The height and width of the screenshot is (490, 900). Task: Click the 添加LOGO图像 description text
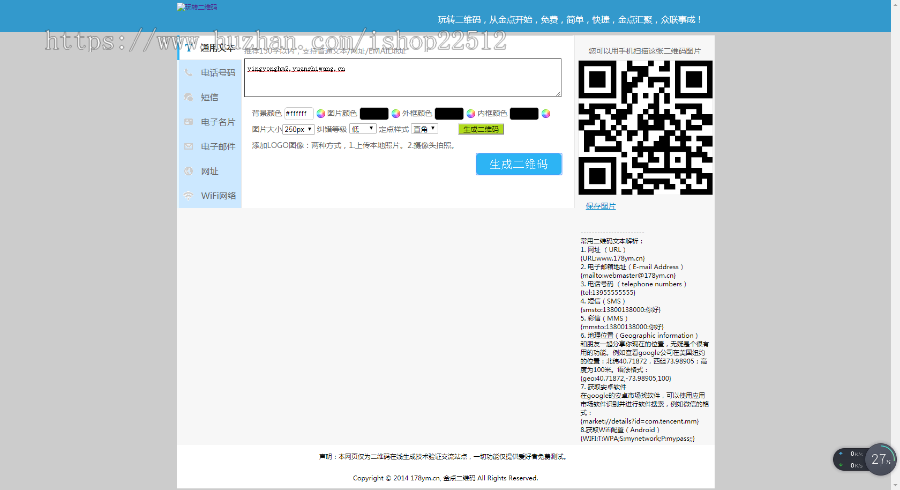coord(354,146)
